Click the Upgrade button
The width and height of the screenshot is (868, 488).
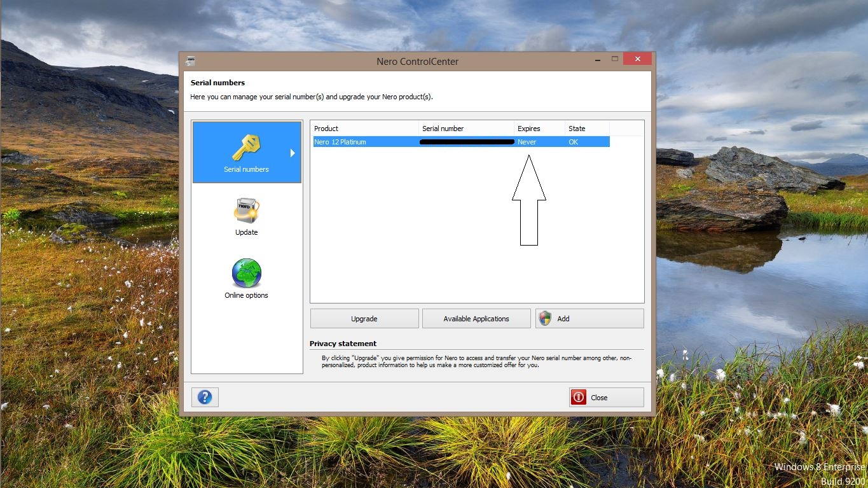click(x=364, y=319)
